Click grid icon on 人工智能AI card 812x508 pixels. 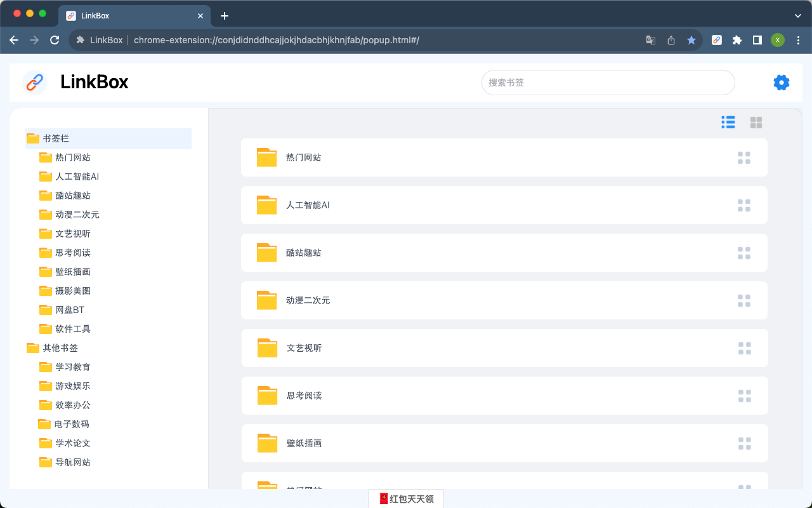(x=744, y=205)
